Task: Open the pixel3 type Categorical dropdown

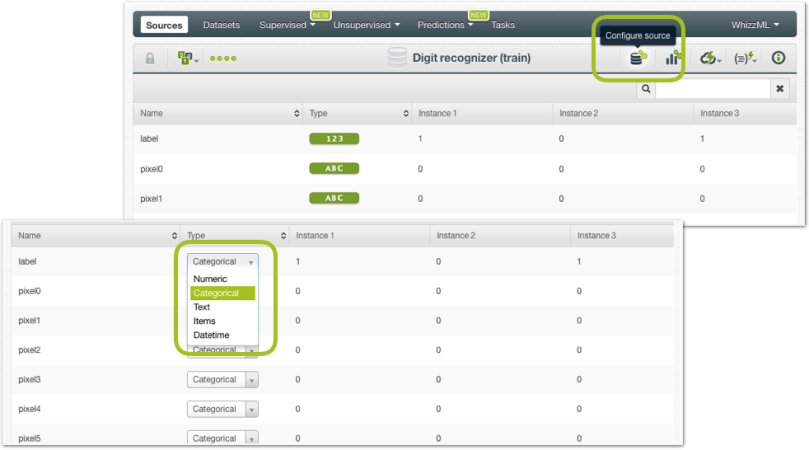Action: click(222, 380)
